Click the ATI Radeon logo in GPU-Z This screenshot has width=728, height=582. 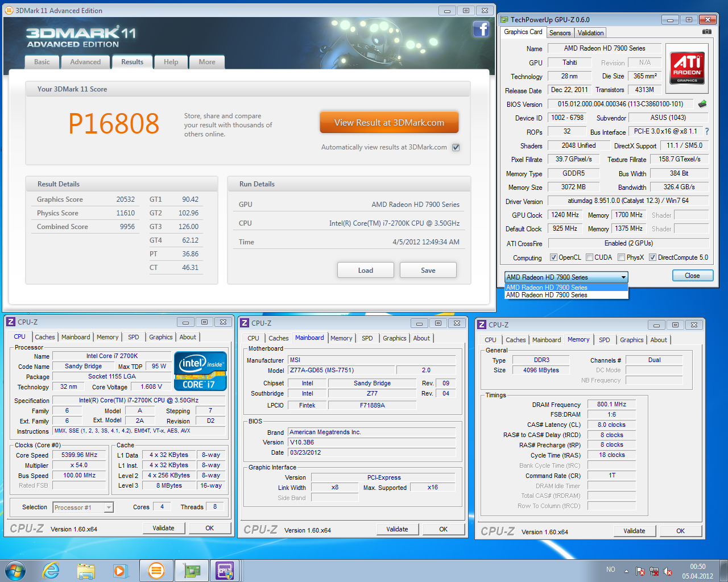[687, 68]
